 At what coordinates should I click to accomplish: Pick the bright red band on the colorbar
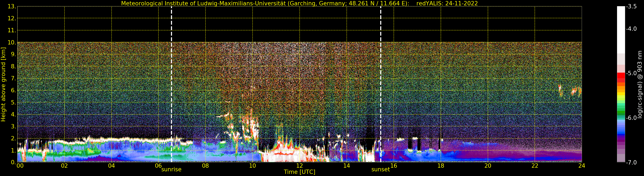(x=621, y=75)
